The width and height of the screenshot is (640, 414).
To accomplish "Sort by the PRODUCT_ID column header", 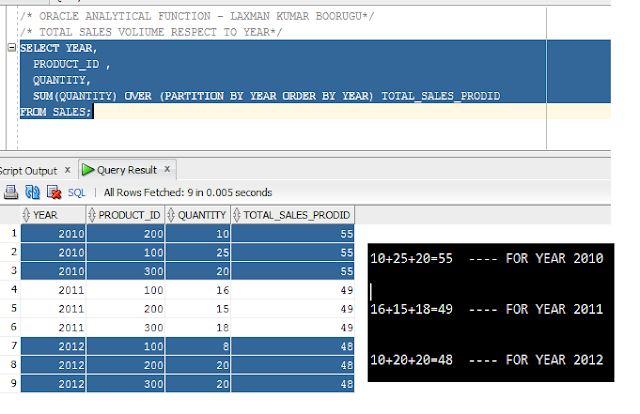I will point(126,215).
